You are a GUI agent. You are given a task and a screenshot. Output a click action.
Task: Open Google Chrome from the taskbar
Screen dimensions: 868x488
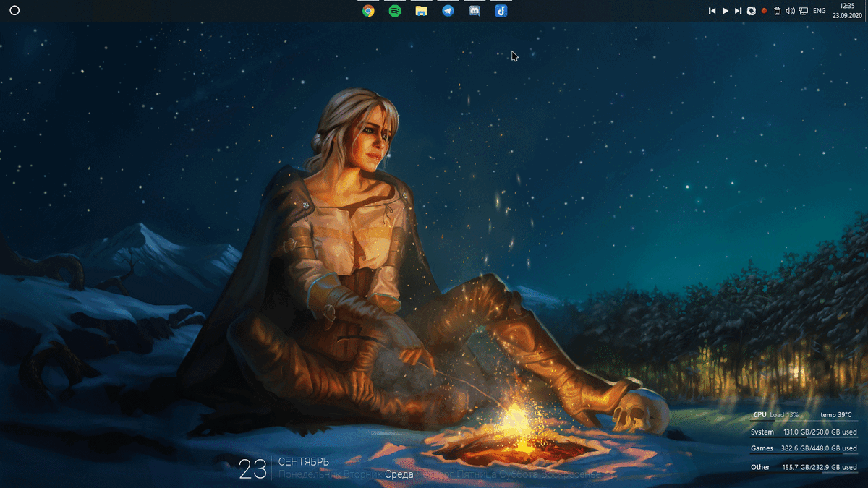[x=368, y=11]
